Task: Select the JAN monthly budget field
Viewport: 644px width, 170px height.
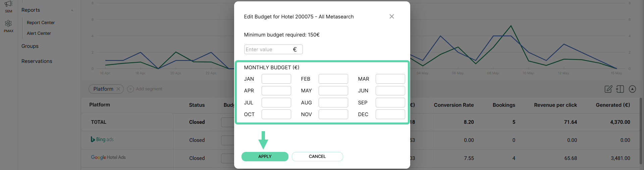Action: tap(276, 79)
